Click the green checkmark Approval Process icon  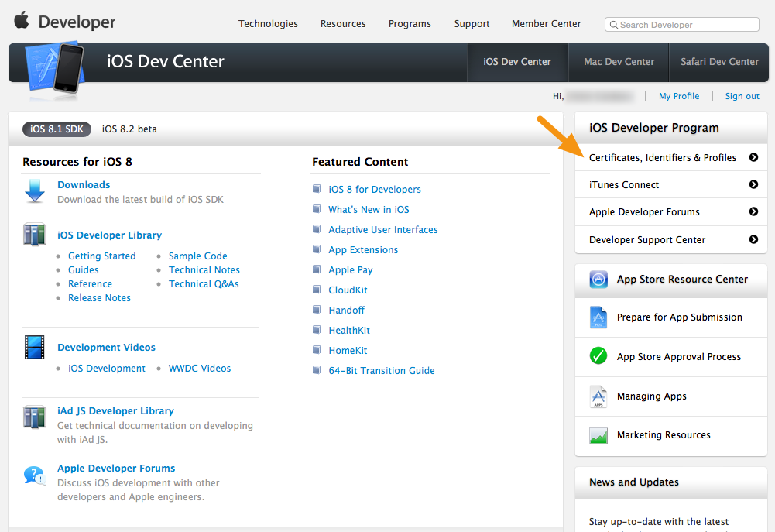coord(598,356)
